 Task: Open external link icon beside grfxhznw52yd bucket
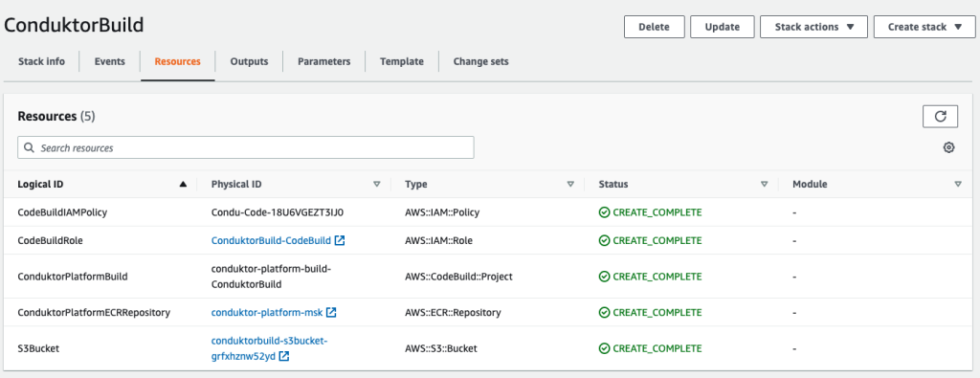pos(283,356)
